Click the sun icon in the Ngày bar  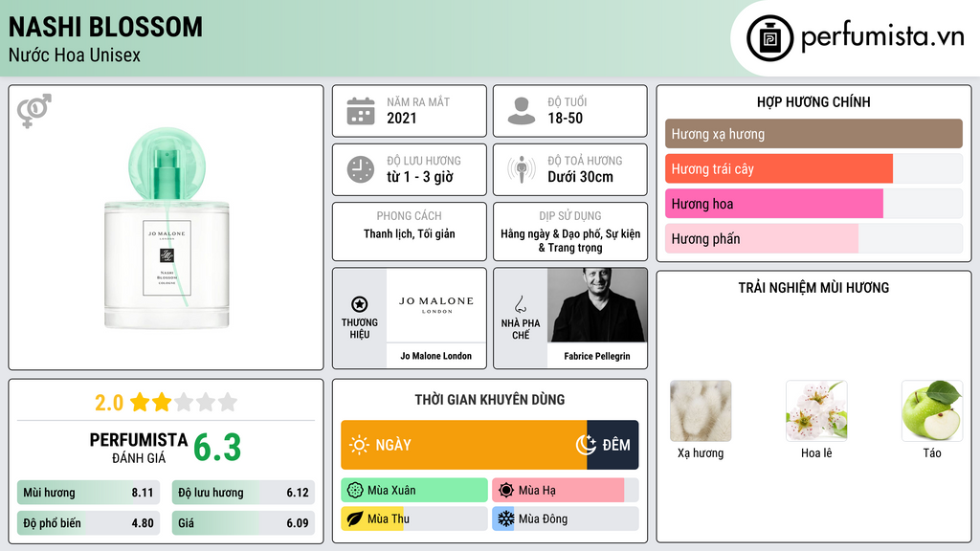point(360,445)
